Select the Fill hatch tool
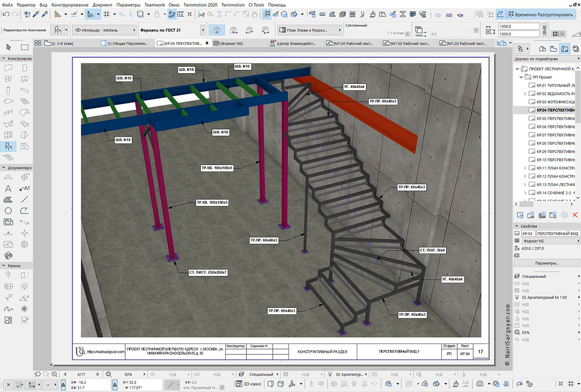This screenshot has height=392, width=581. click(8, 200)
